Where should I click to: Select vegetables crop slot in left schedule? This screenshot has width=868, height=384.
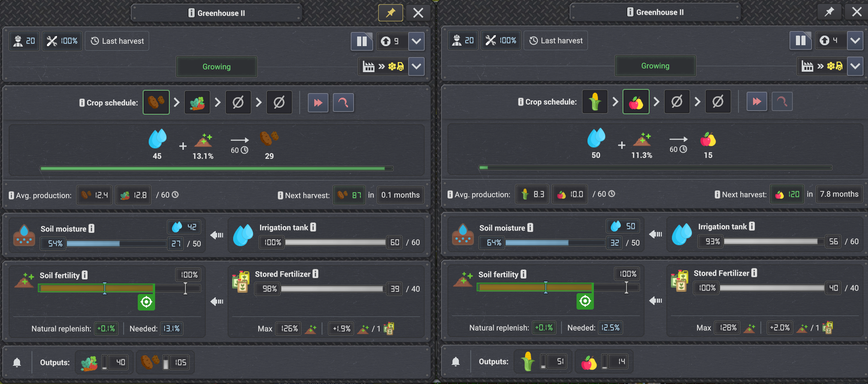[x=197, y=102]
